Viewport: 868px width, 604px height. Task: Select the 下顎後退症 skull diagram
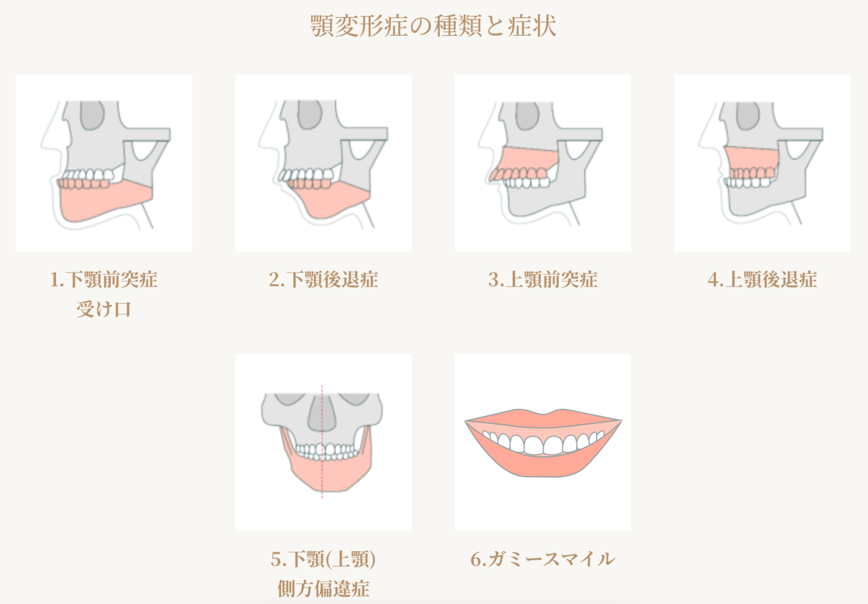pyautogui.click(x=323, y=163)
